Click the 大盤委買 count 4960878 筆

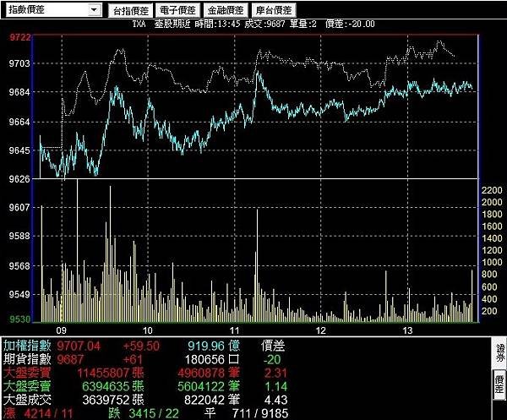[209, 374]
